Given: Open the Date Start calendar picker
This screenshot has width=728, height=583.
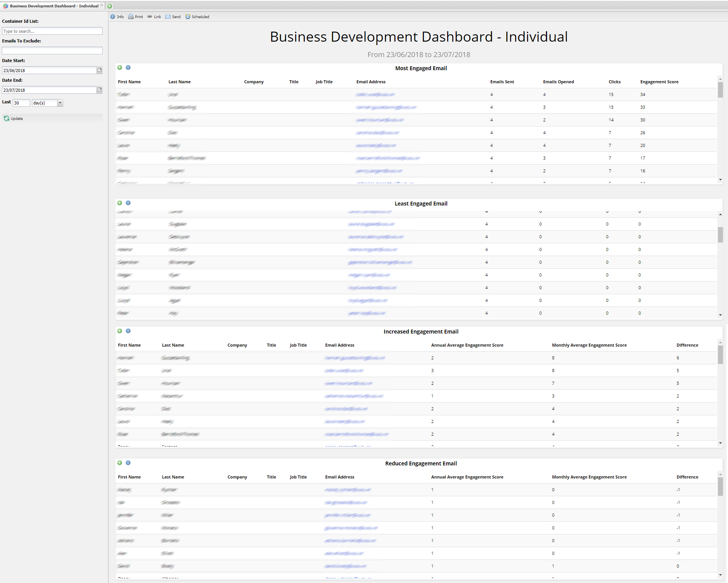Looking at the screenshot, I should pyautogui.click(x=100, y=70).
